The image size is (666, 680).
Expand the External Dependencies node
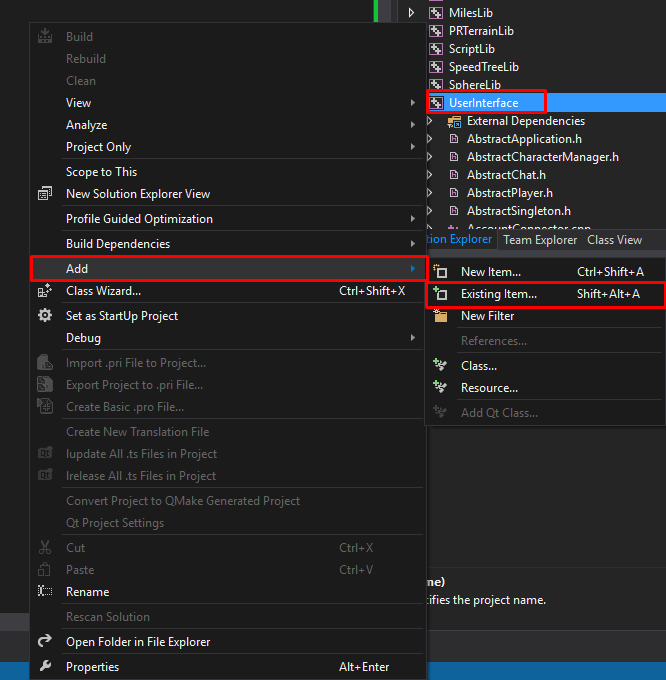[430, 121]
